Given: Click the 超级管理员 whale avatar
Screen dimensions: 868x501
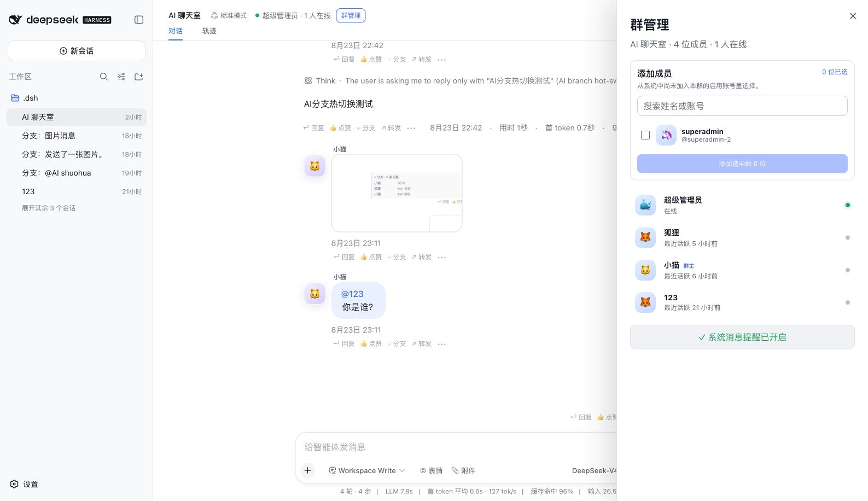Looking at the screenshot, I should point(645,205).
